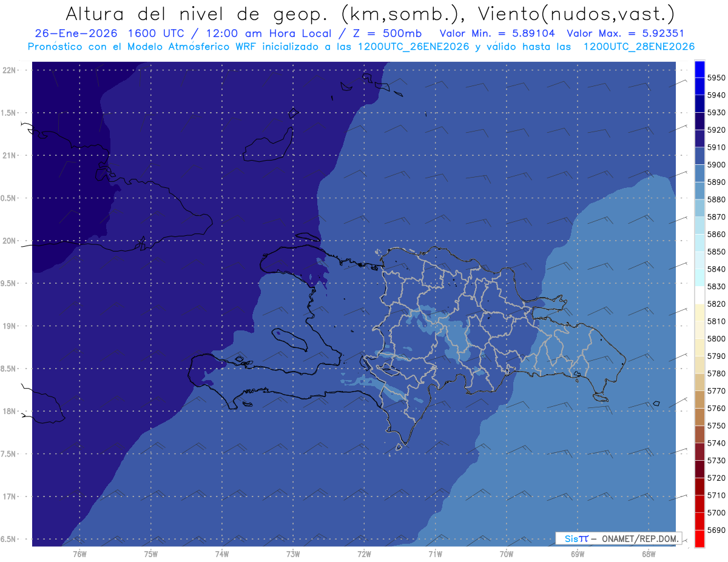Click the '20N' latitude label
Image resolution: width=728 pixels, height=562 pixels.
pyautogui.click(x=10, y=241)
